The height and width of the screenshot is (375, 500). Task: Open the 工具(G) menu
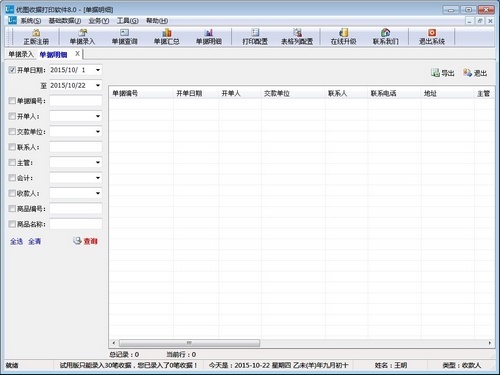pyautogui.click(x=127, y=21)
